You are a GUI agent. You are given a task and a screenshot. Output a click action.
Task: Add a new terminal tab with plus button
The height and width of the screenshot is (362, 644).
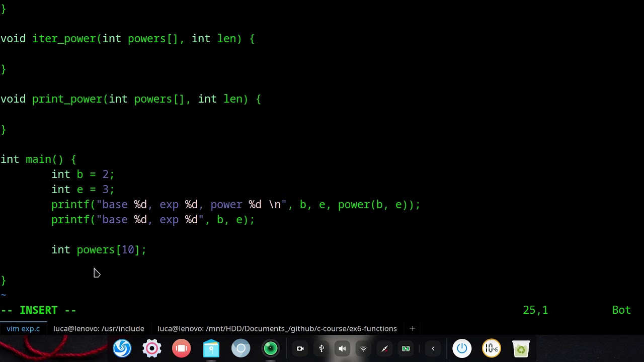pos(412,328)
